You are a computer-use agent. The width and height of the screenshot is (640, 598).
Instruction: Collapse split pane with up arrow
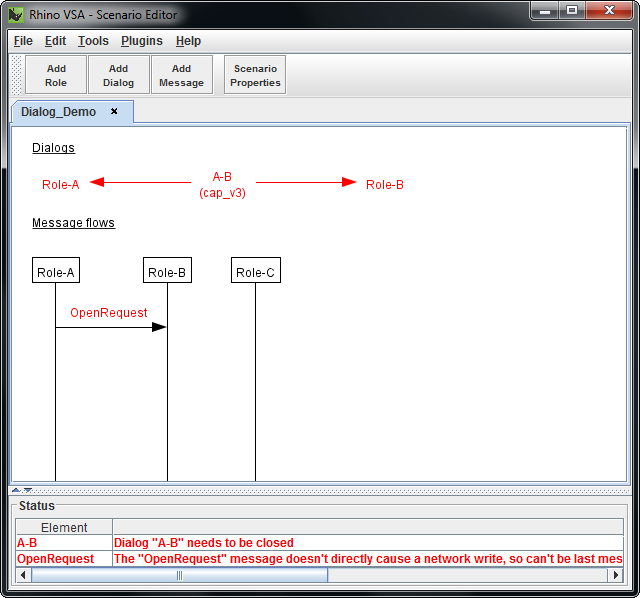(16, 490)
